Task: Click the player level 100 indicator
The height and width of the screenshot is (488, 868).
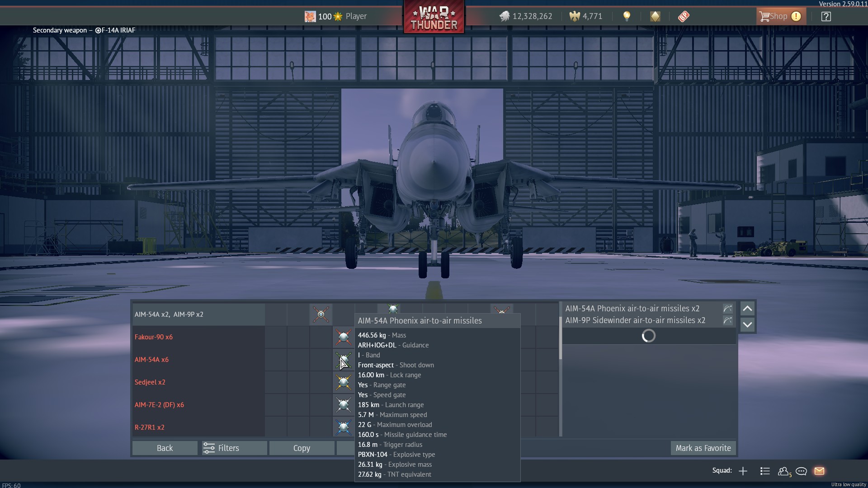Action: point(325,17)
